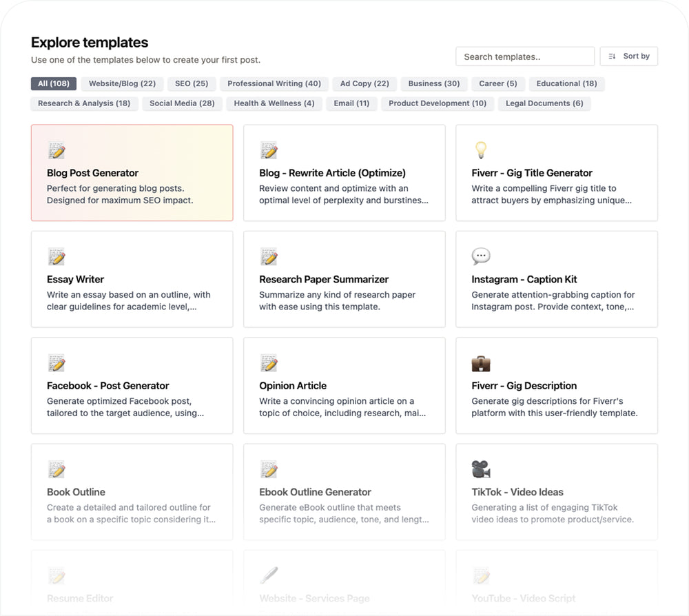This screenshot has width=689, height=616.
Task: Click the notepad icon on Opinion Article card
Action: 269,363
